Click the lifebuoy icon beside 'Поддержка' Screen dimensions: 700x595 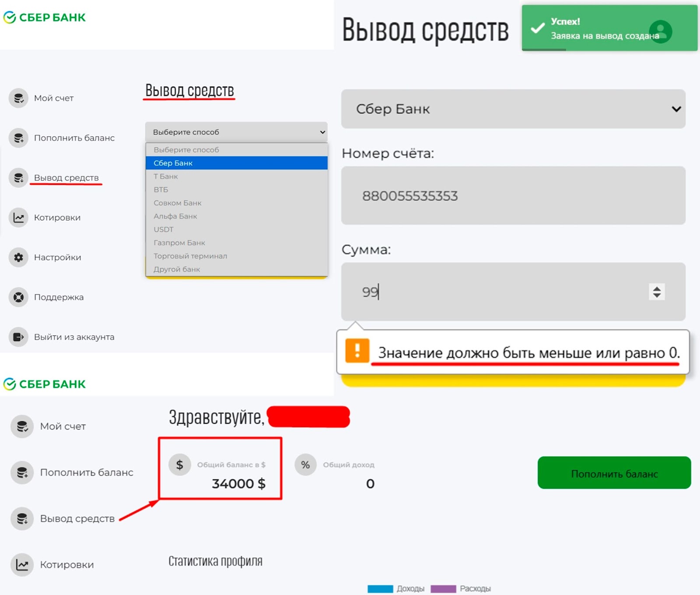(18, 297)
